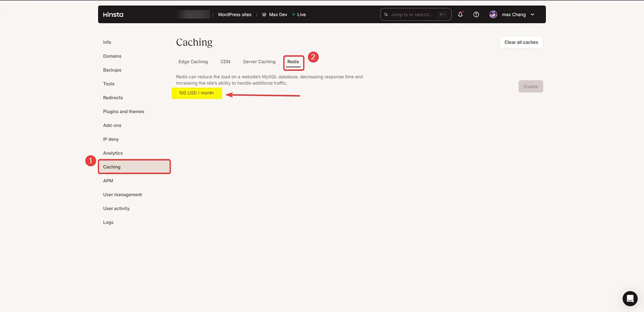Click the Live environment indicator
This screenshot has height=312, width=644.
click(x=299, y=15)
